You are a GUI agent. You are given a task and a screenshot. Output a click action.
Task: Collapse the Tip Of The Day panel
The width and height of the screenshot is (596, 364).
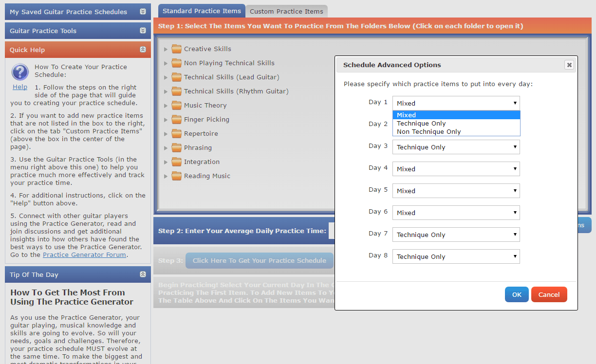[x=143, y=274]
